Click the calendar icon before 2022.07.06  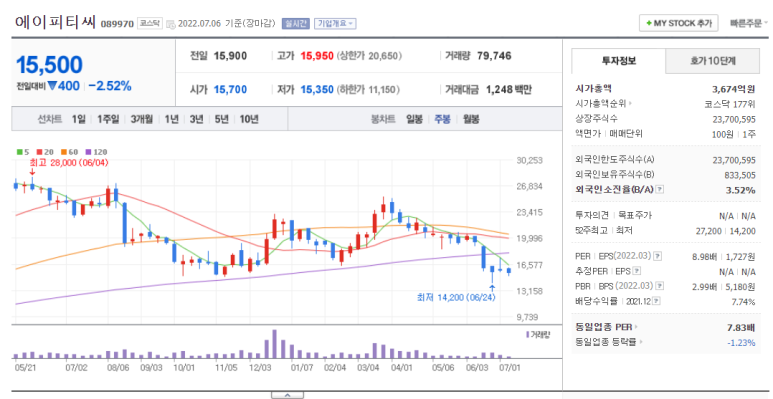pos(171,24)
